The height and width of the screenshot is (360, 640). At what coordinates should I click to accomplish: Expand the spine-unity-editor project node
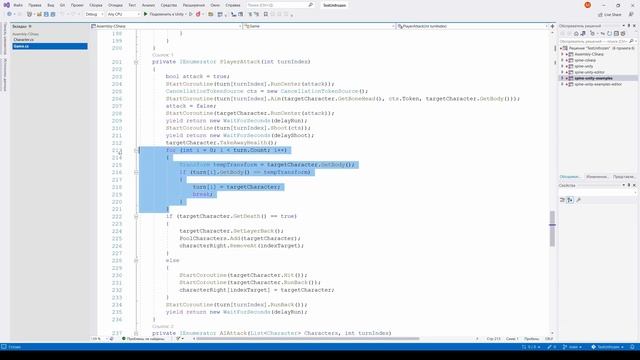tap(563, 72)
